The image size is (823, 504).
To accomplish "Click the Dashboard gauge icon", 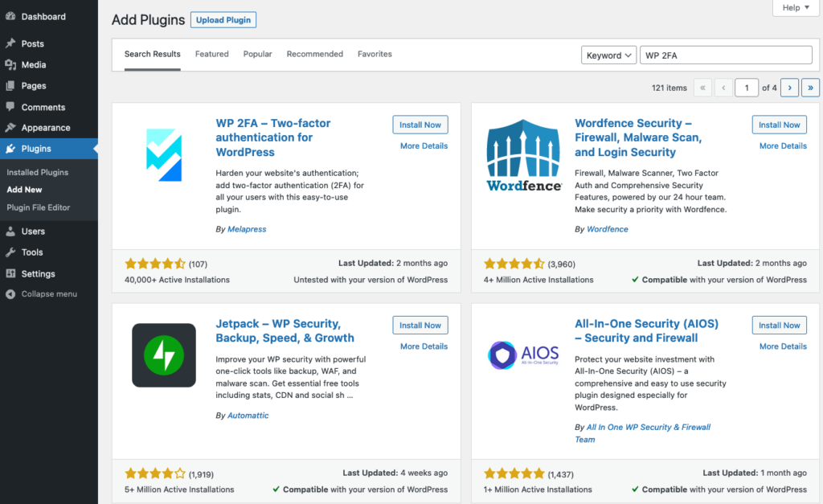I will 10,16.
